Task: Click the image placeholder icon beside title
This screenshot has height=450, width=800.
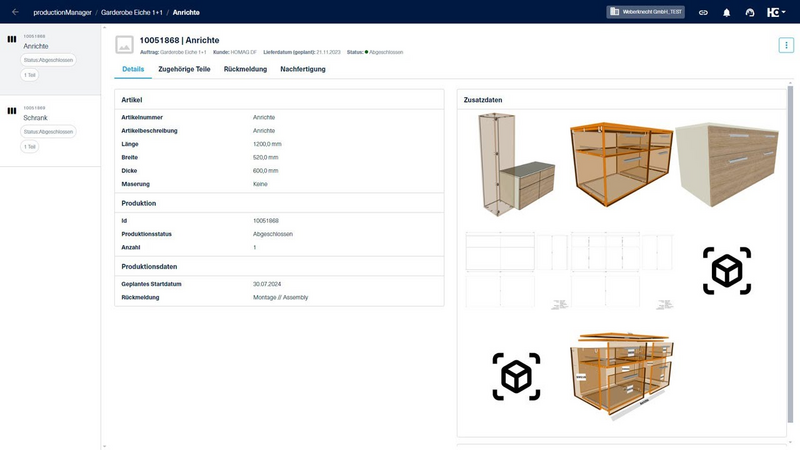Action: [125, 45]
